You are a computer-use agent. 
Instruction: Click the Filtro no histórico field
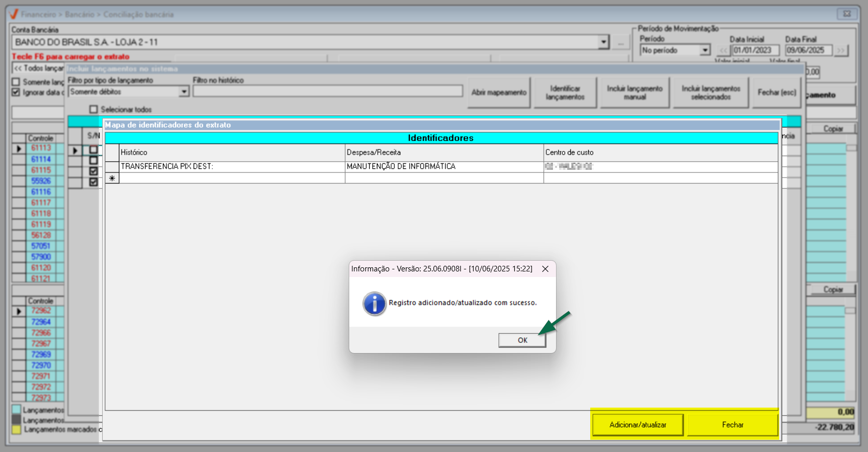click(328, 91)
